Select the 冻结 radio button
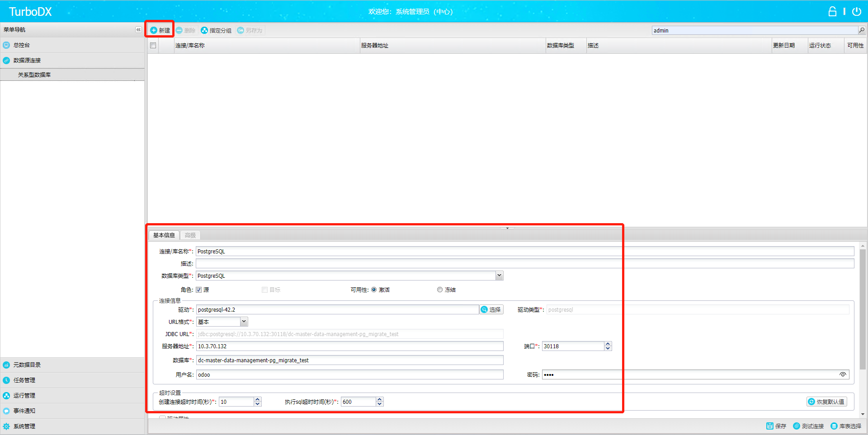Image resolution: width=868 pixels, height=435 pixels. pyautogui.click(x=440, y=290)
